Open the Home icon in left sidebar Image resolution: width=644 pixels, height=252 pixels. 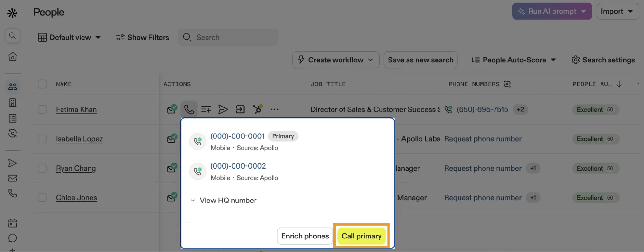(x=13, y=56)
